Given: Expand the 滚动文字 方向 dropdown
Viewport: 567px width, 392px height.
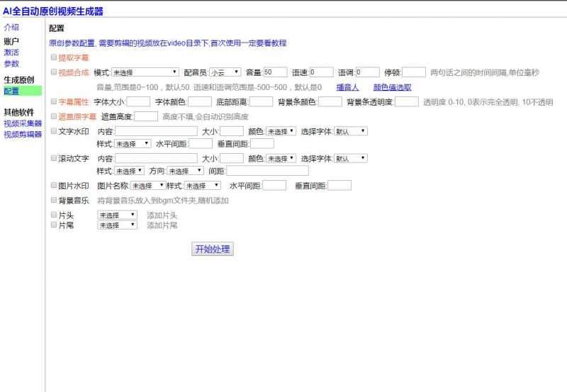Looking at the screenshot, I should tap(186, 171).
